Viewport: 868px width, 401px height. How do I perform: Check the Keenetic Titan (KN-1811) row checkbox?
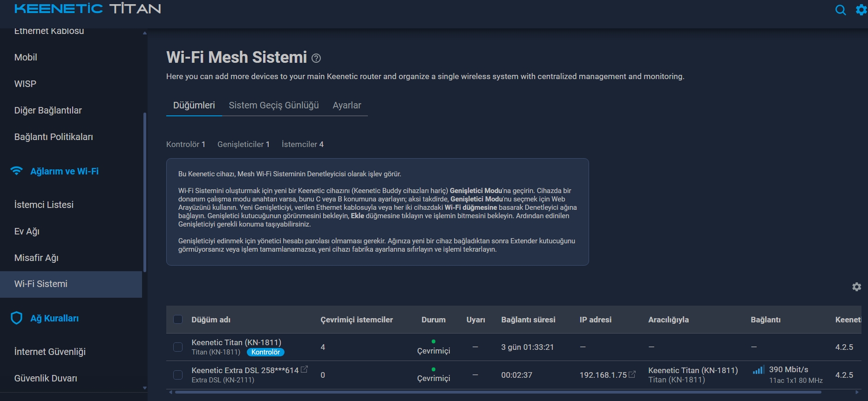tap(178, 347)
